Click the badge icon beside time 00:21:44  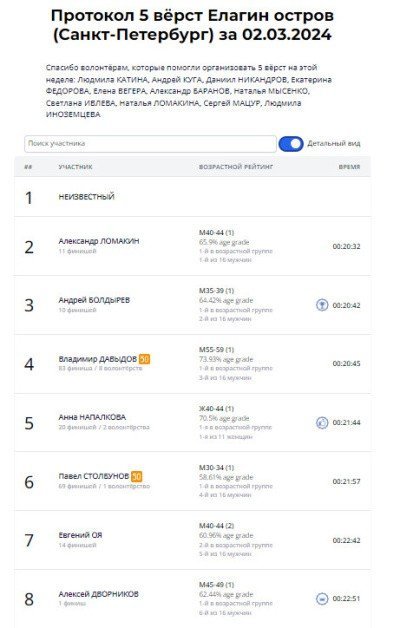point(322,423)
